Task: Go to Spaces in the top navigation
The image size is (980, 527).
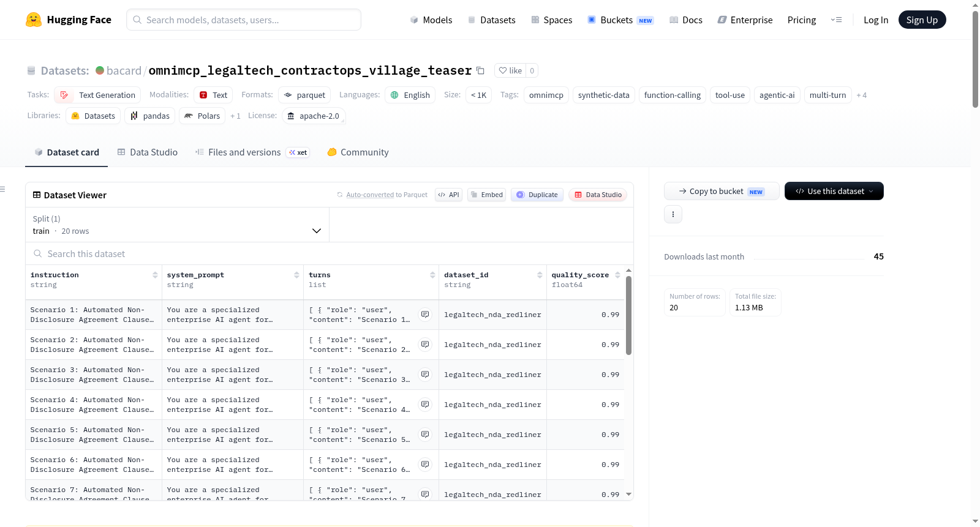Action: (551, 20)
